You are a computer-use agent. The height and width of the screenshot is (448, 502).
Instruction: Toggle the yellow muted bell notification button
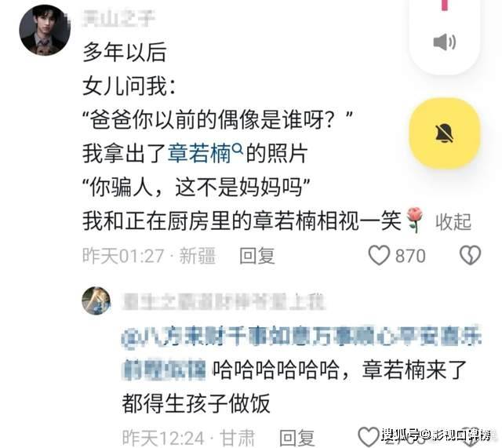coord(445,133)
